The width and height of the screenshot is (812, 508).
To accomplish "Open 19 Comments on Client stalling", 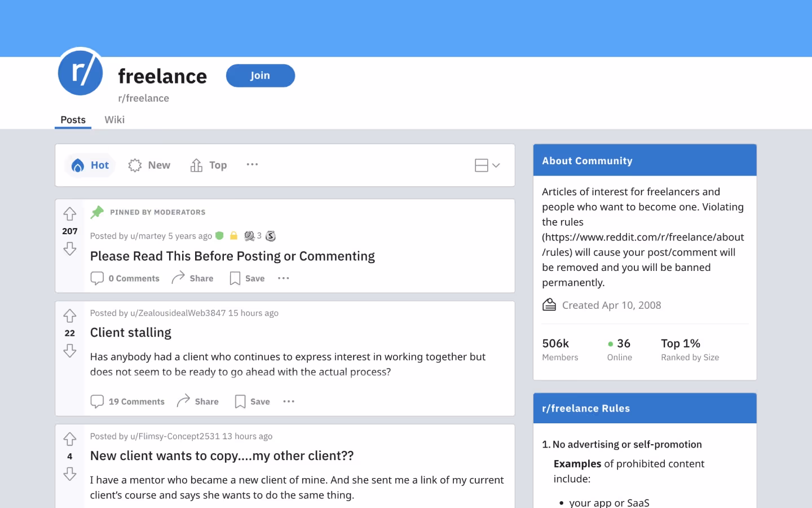I will [127, 401].
